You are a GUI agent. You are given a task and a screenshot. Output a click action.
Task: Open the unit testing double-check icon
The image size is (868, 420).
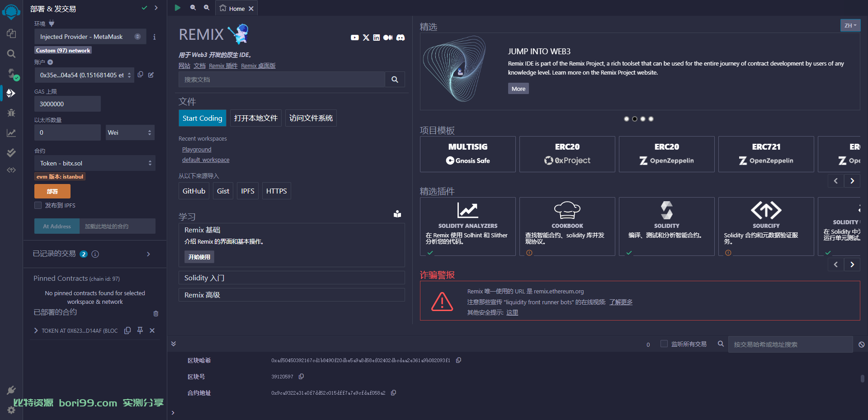pos(11,152)
